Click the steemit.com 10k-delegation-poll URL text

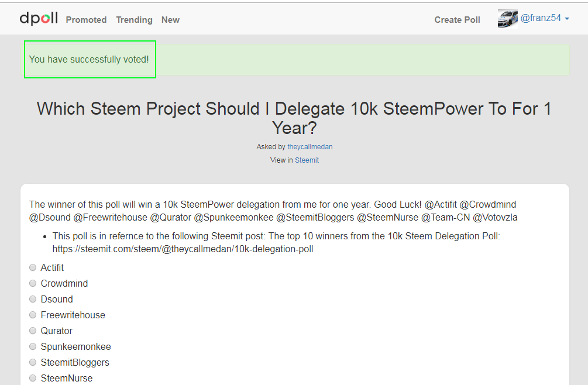183,249
